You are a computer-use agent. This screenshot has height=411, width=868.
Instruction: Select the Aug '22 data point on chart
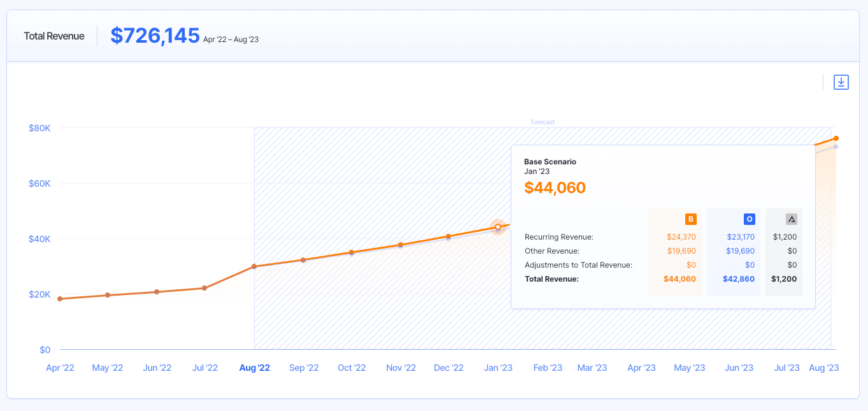pyautogui.click(x=254, y=266)
